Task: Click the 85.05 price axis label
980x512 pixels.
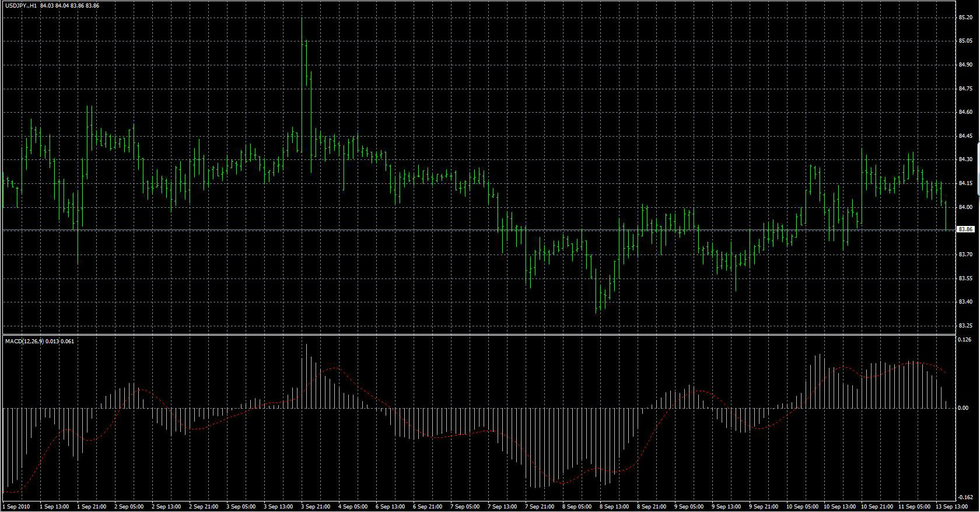Action: 965,41
